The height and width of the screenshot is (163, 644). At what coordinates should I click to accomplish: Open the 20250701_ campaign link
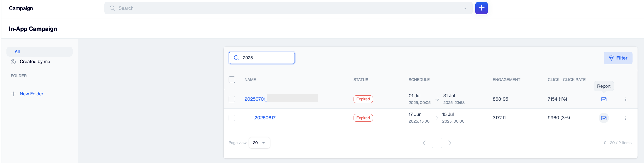[256, 99]
